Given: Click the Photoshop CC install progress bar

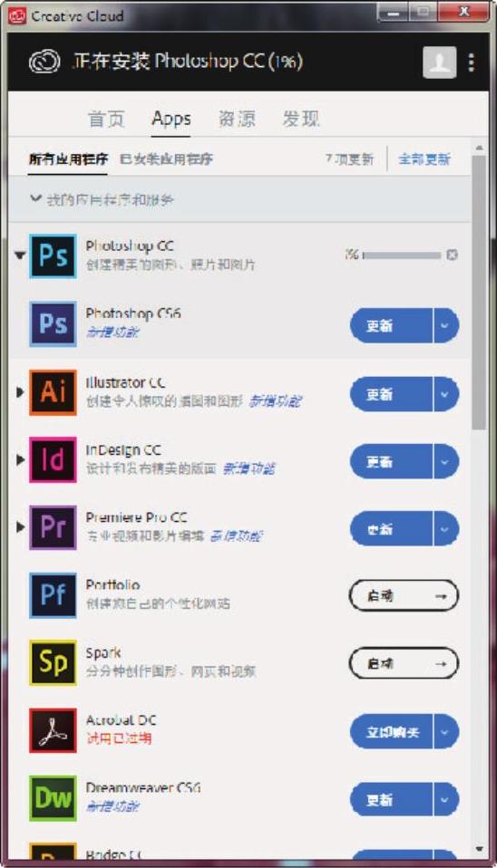Looking at the screenshot, I should pos(402,256).
